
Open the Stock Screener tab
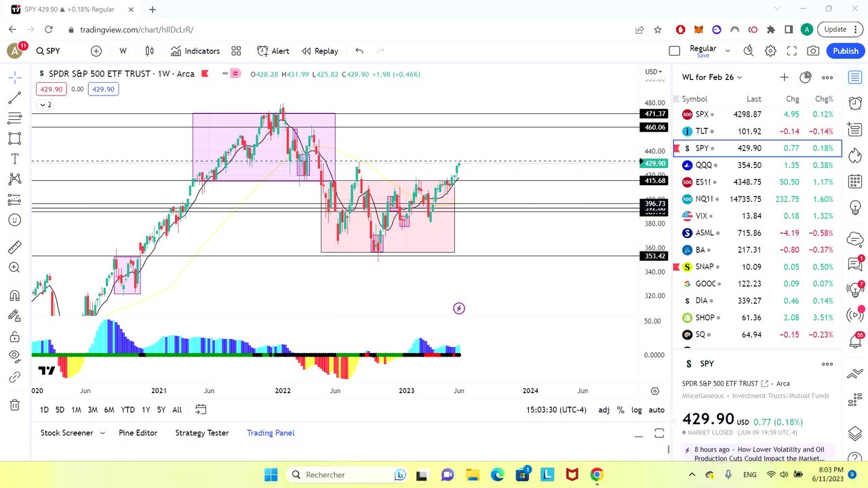67,433
